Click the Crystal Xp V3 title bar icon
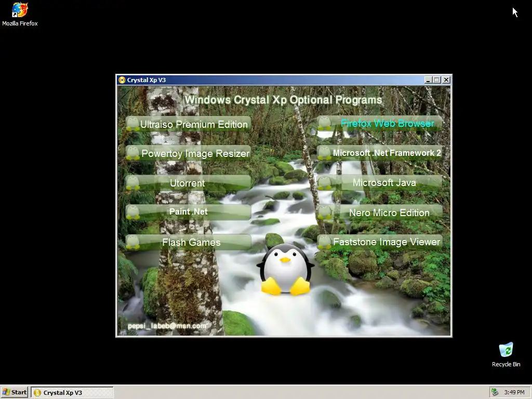 (x=122, y=80)
